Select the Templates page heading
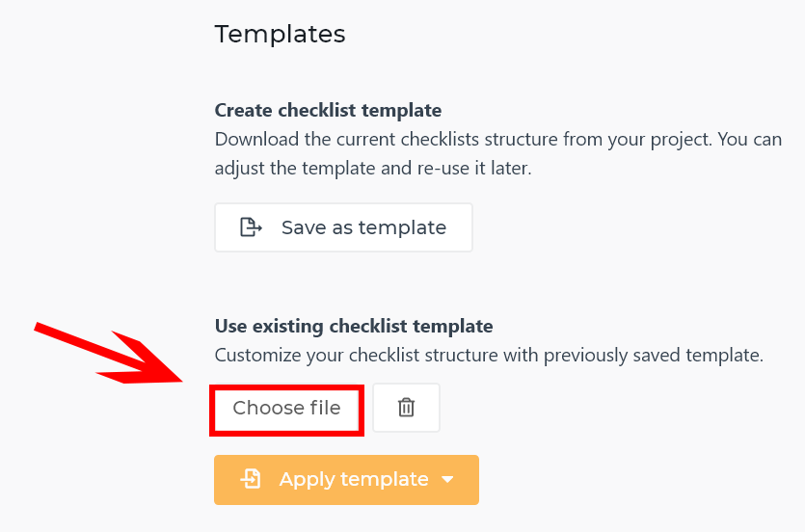 280,35
